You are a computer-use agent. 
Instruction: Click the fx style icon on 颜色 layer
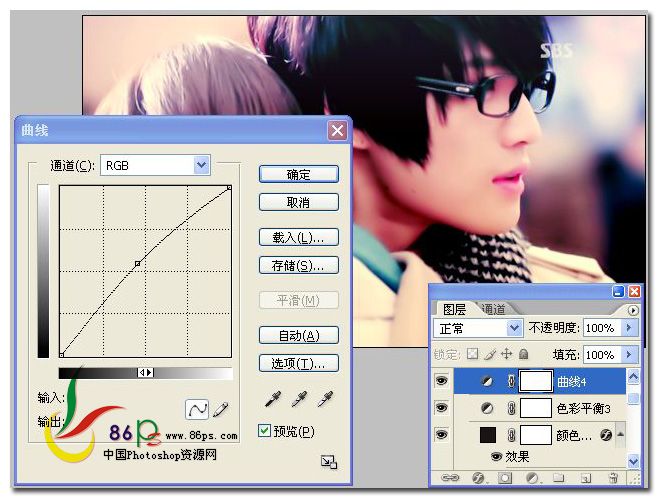pyautogui.click(x=606, y=435)
